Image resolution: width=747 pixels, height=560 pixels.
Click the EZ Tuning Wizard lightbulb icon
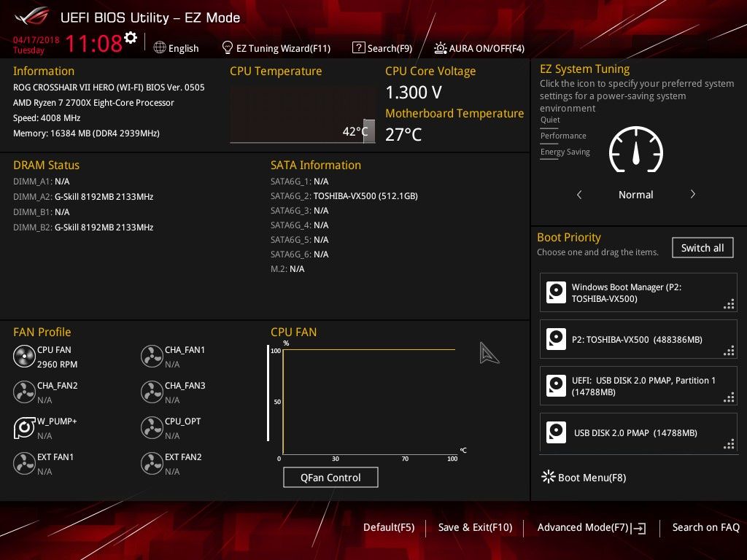[228, 47]
